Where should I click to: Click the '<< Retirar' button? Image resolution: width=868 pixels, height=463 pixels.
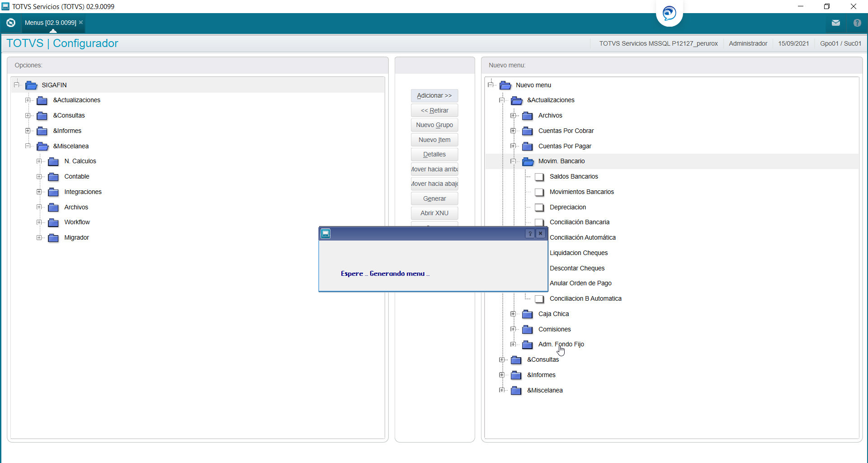coord(434,110)
